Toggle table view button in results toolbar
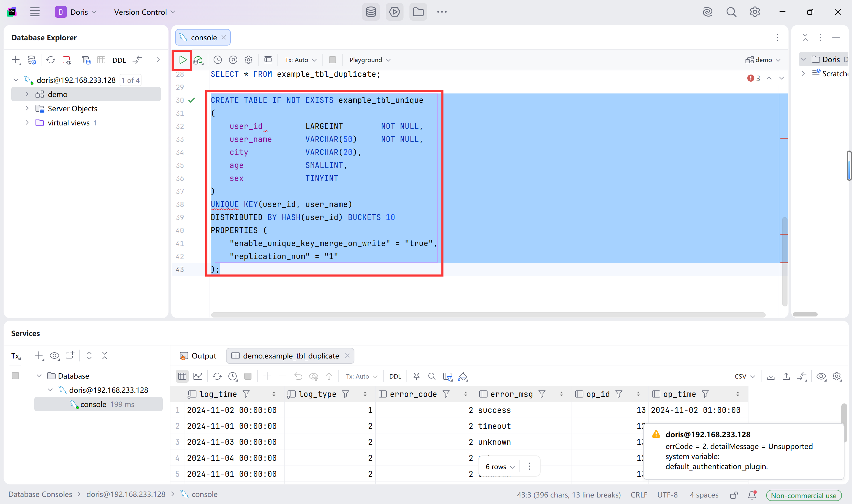The width and height of the screenshot is (852, 504). pos(182,376)
